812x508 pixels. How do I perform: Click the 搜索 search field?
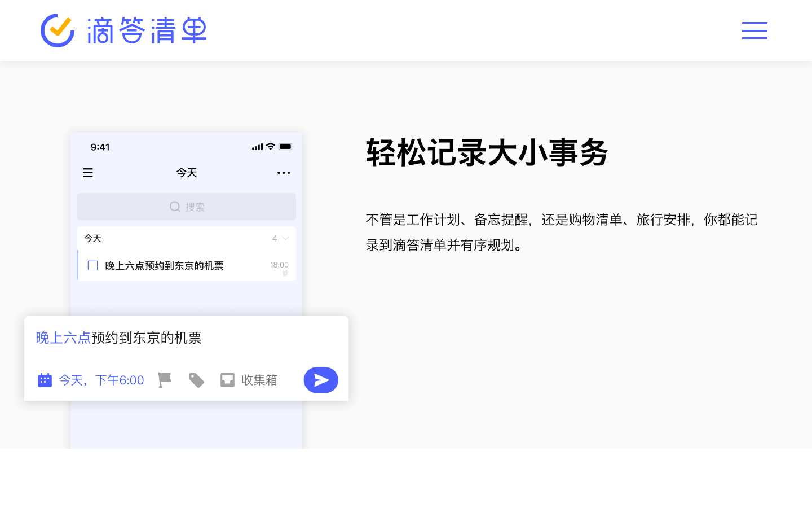pyautogui.click(x=186, y=207)
